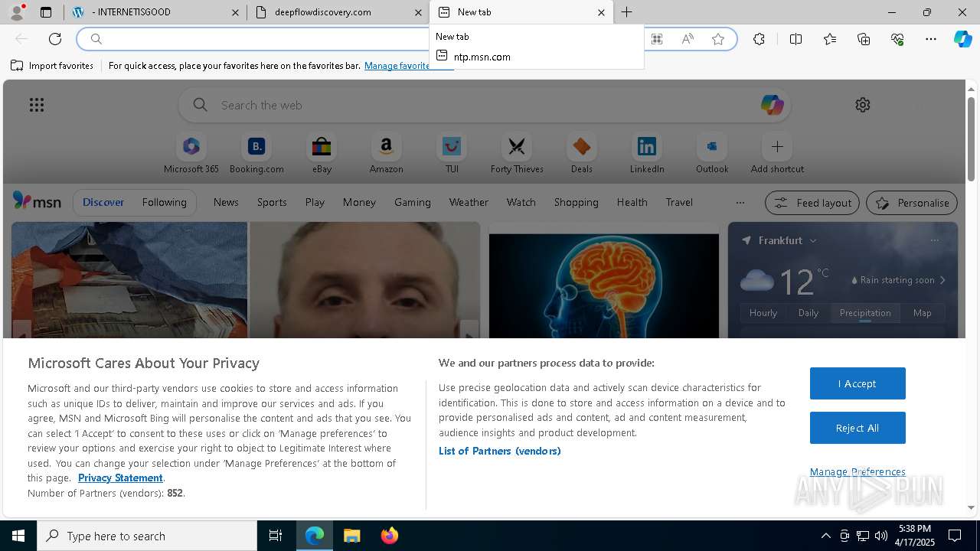Screen dimensions: 980x551
Task: Expand the Frankfurt location dropdown
Action: (x=813, y=240)
